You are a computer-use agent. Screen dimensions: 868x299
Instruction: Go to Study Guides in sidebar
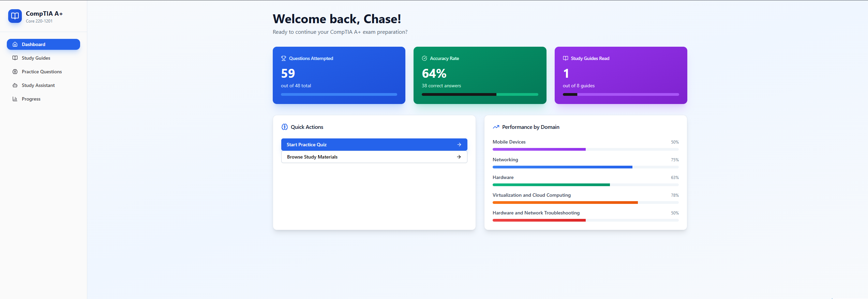click(x=43, y=58)
